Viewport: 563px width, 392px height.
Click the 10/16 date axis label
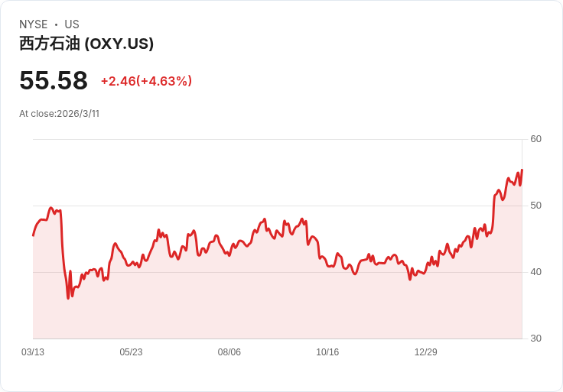(x=327, y=352)
